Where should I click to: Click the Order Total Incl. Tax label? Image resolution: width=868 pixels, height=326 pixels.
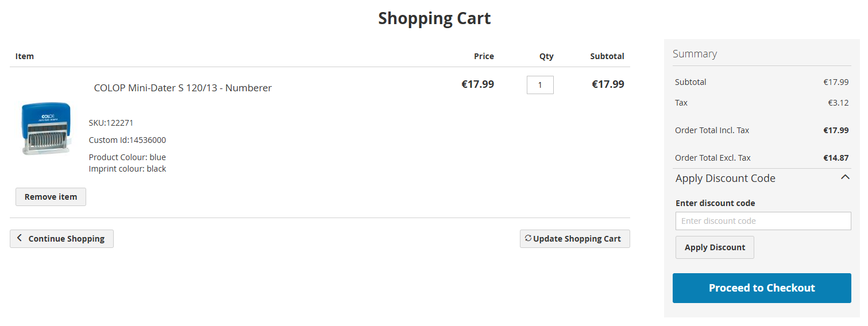pos(712,130)
